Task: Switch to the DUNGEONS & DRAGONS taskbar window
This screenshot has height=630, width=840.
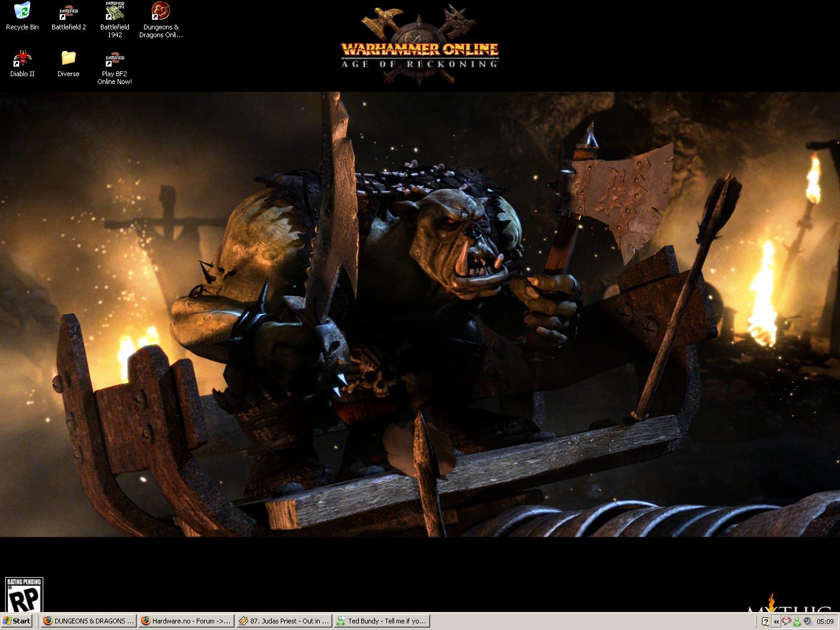Action: 88,621
